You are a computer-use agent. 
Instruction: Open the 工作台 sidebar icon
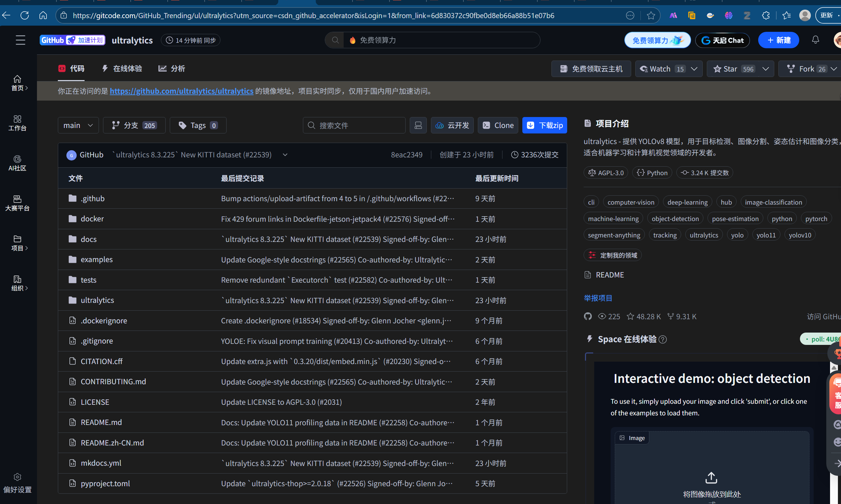pos(17,123)
